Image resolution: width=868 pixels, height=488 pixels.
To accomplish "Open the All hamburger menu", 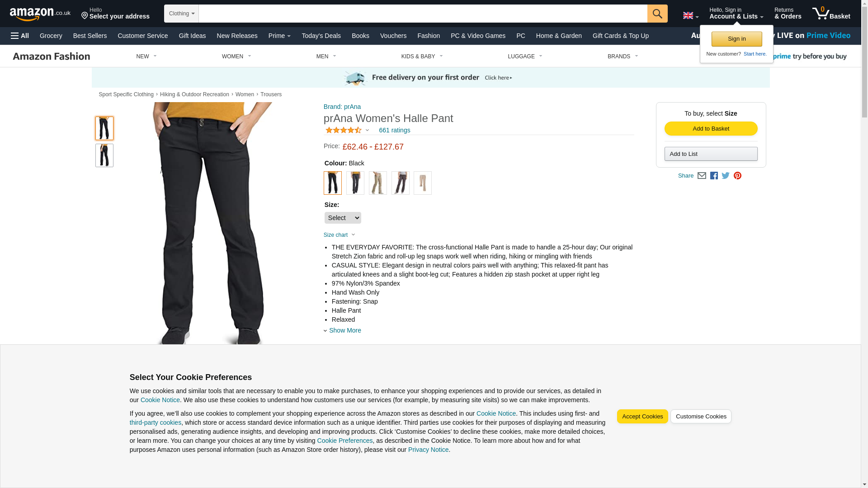I will click(x=20, y=36).
